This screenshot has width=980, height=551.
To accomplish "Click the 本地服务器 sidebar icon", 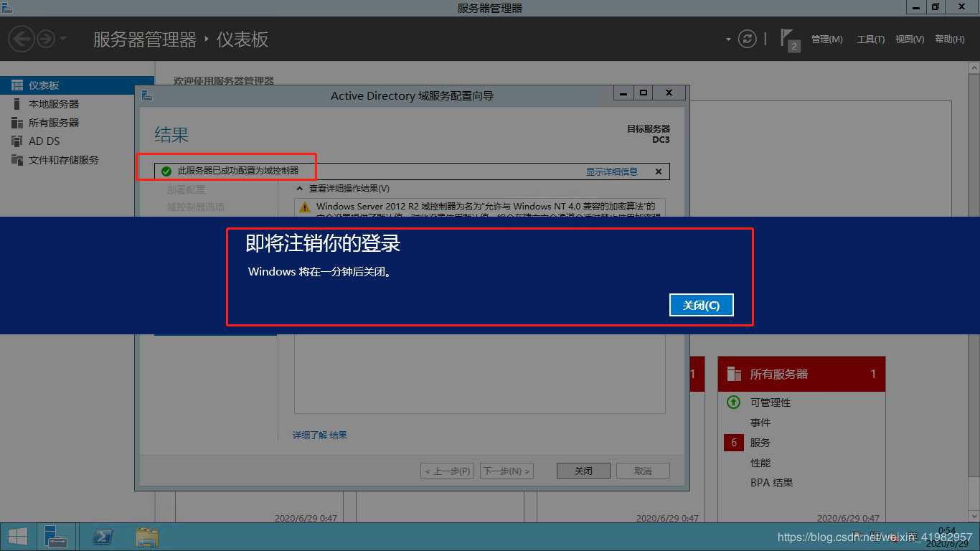I will [x=17, y=104].
